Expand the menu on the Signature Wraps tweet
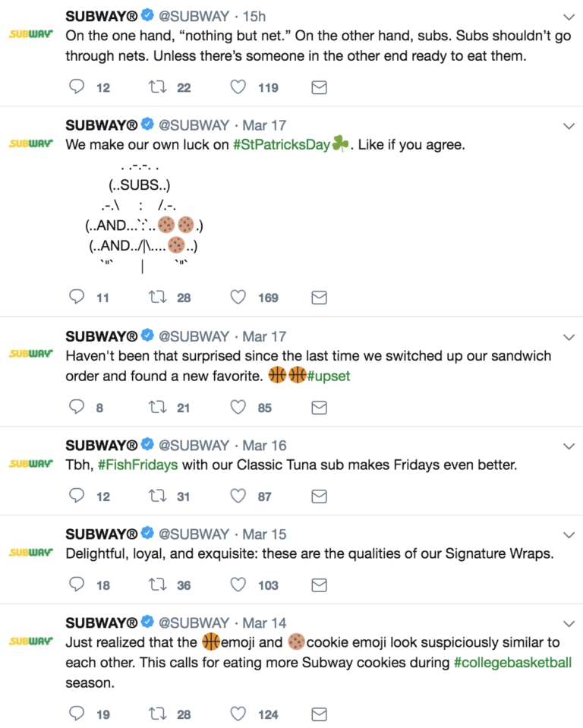This screenshot has height=728, width=583. coord(569,534)
